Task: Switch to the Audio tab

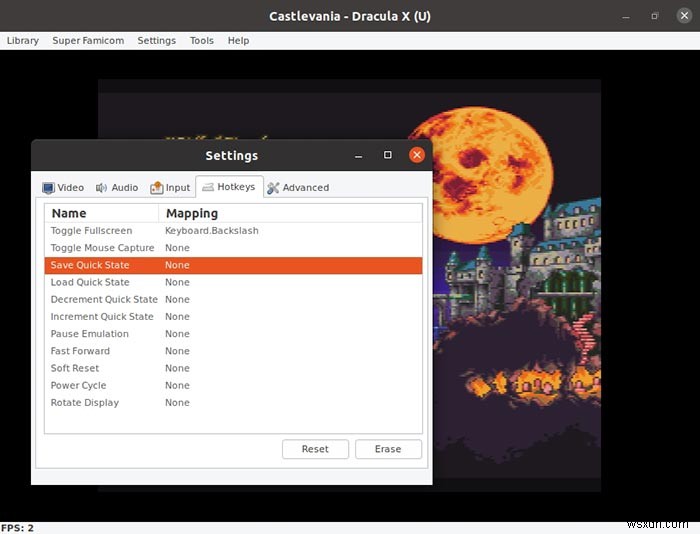Action: pyautogui.click(x=117, y=188)
